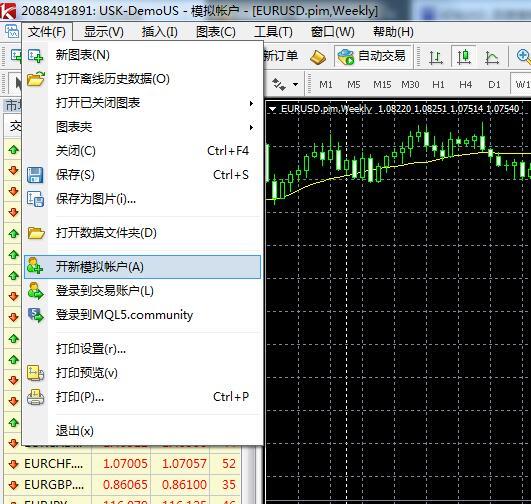Click the arrows objects tool icon
This screenshot has height=504, width=531.
tap(279, 84)
